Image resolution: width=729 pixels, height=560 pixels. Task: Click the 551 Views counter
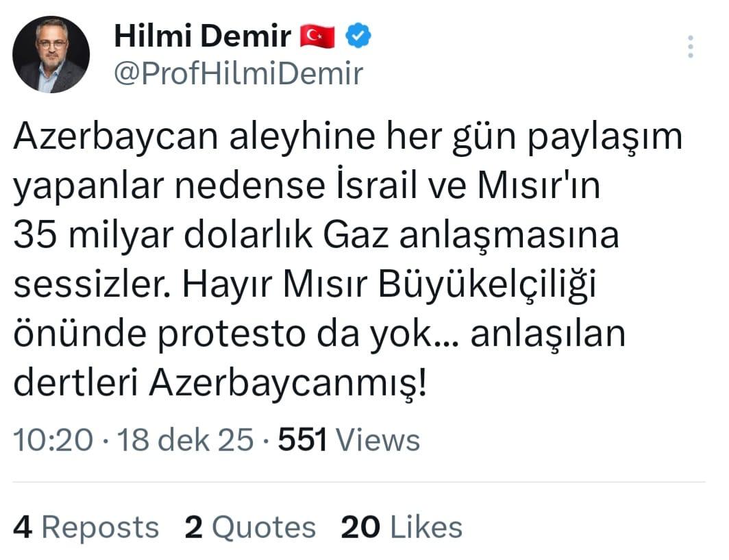[349, 439]
